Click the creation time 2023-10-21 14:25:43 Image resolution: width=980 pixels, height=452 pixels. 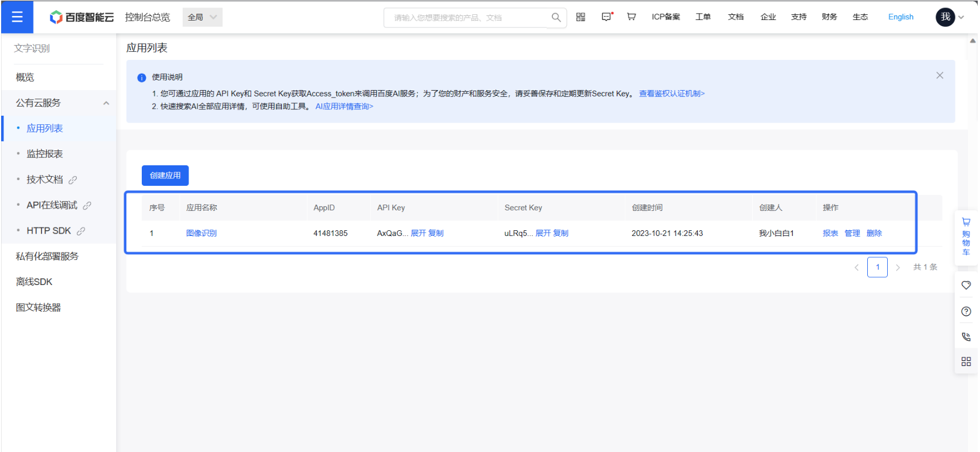(x=667, y=233)
